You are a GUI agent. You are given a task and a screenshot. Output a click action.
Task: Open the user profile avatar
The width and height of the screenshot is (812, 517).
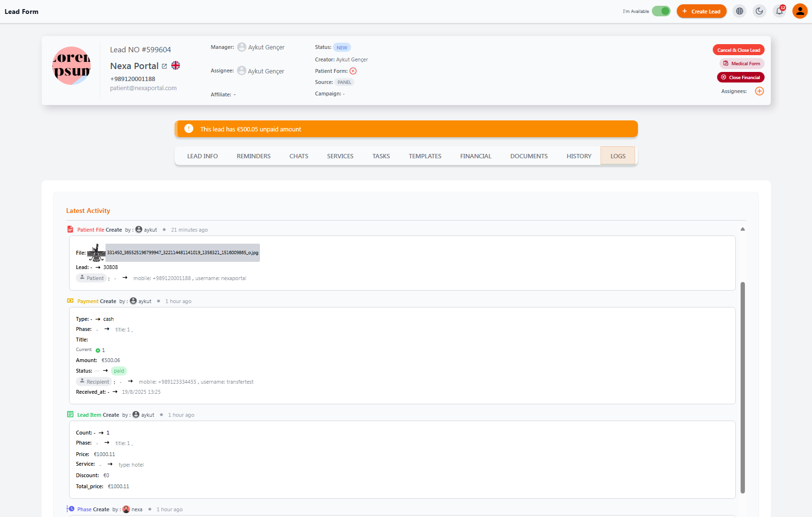(800, 11)
